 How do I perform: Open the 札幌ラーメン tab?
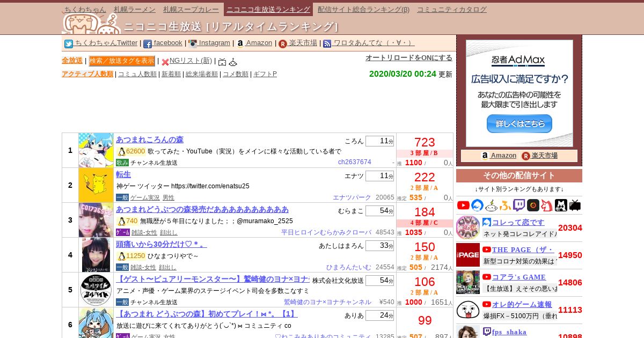click(x=135, y=9)
